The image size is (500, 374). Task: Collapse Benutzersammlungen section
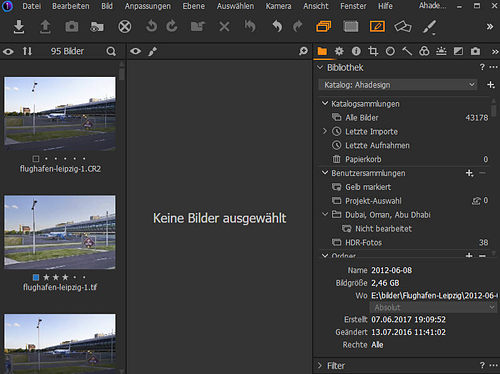325,173
